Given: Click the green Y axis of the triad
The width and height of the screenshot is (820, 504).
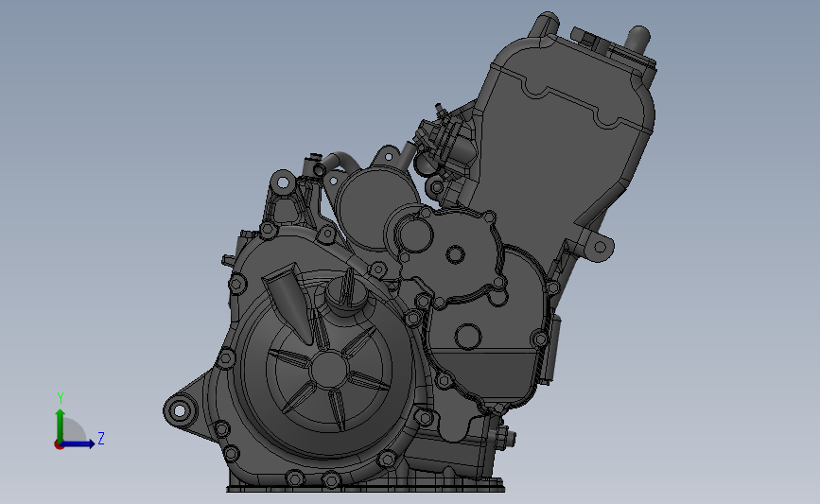Looking at the screenshot, I should (61, 426).
